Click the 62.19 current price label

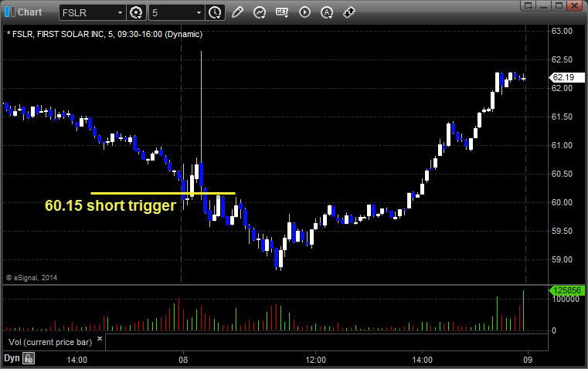point(566,77)
